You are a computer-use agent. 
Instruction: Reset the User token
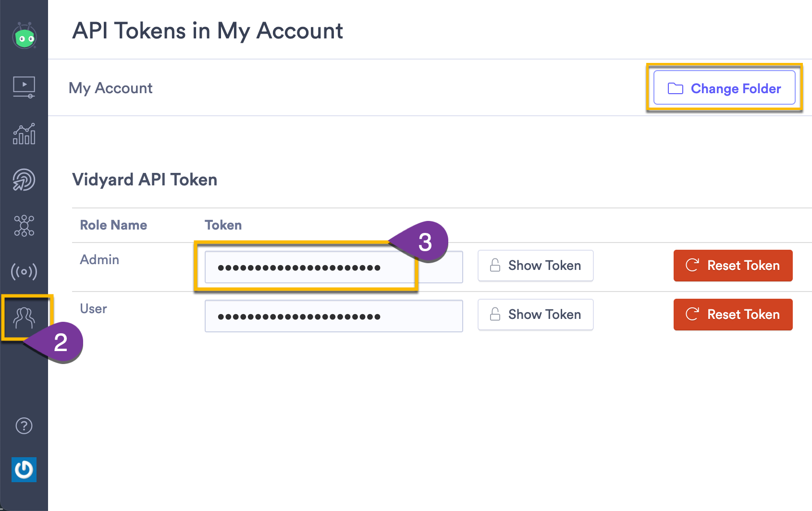pos(733,315)
